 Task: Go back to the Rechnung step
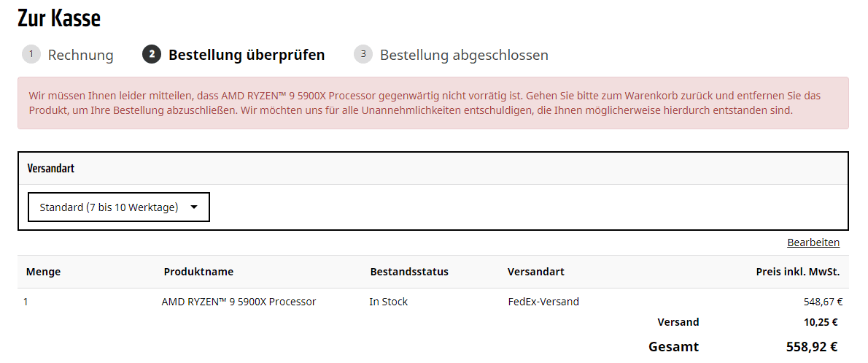[x=80, y=55]
